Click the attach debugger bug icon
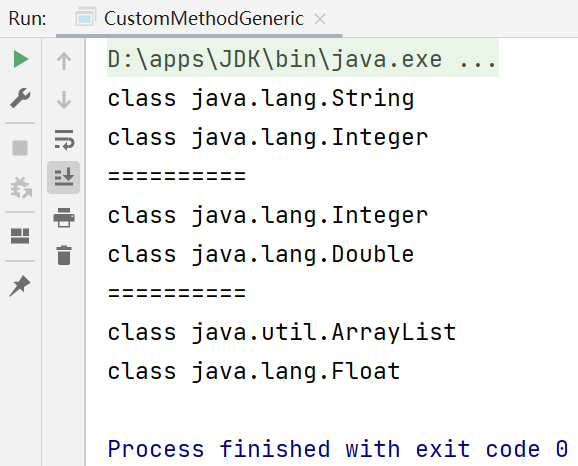 [x=21, y=187]
